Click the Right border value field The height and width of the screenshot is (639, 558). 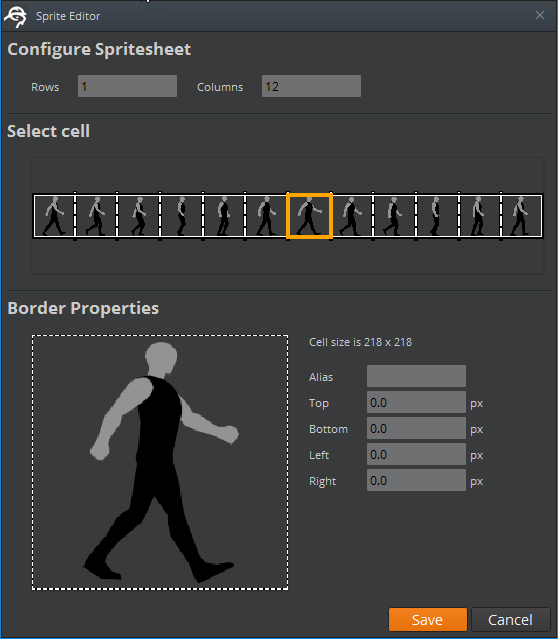pos(416,480)
